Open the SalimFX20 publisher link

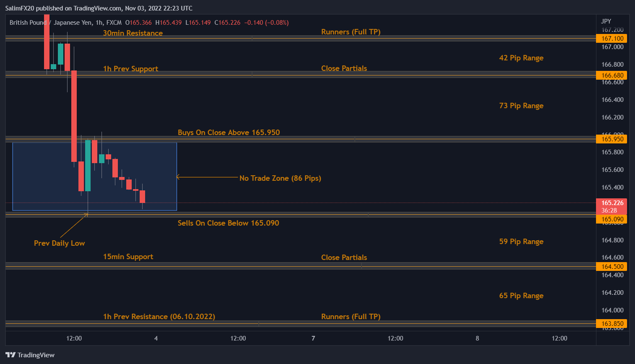(19, 8)
